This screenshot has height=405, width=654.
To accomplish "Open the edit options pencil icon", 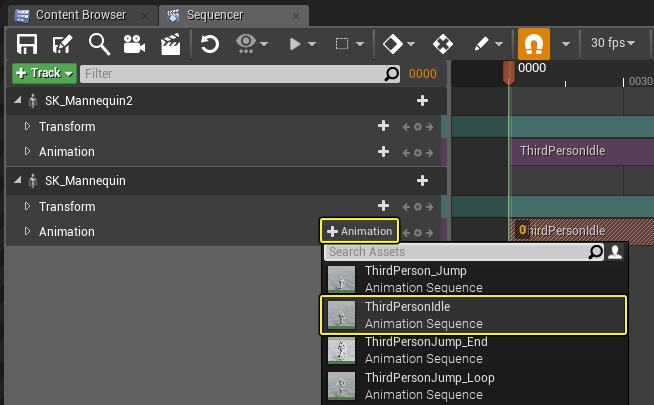I will pyautogui.click(x=481, y=43).
